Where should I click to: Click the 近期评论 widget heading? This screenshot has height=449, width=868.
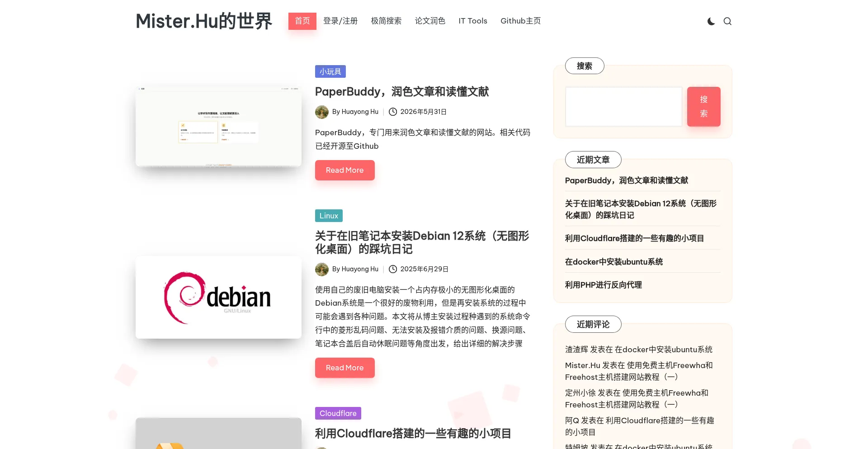point(593,324)
